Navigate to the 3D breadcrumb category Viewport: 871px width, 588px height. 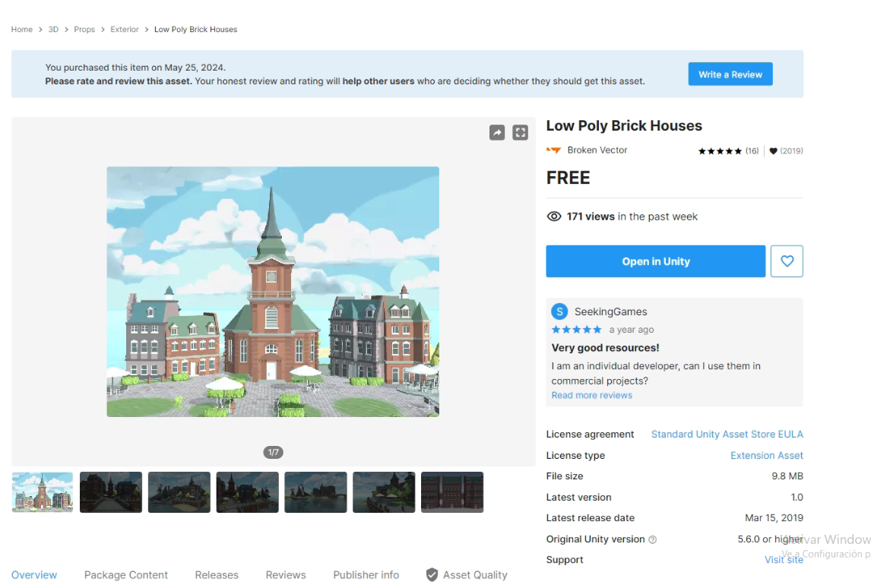53,30
